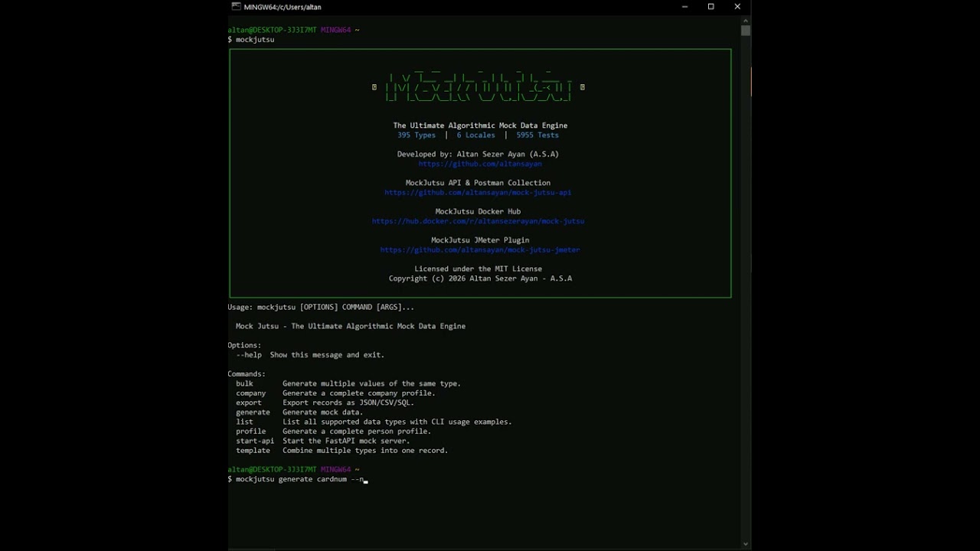Click 'Generate a complete person profile.' description
The height and width of the screenshot is (551, 980).
coord(357,432)
